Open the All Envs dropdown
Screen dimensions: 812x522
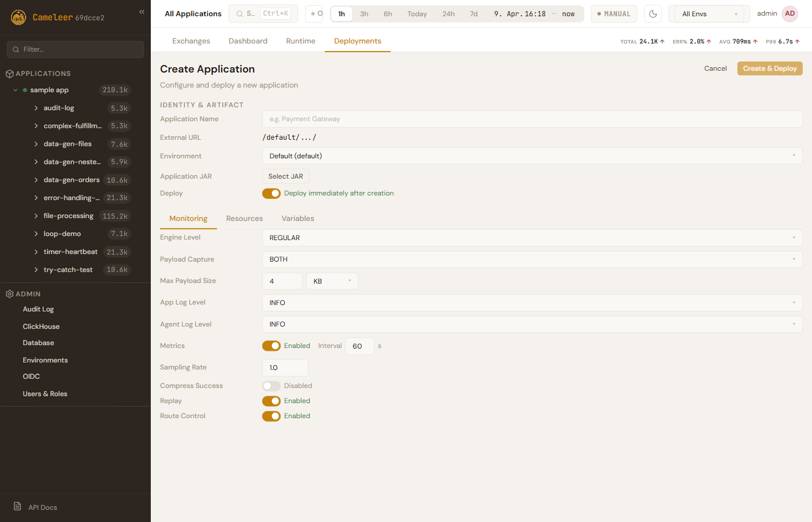(709, 14)
